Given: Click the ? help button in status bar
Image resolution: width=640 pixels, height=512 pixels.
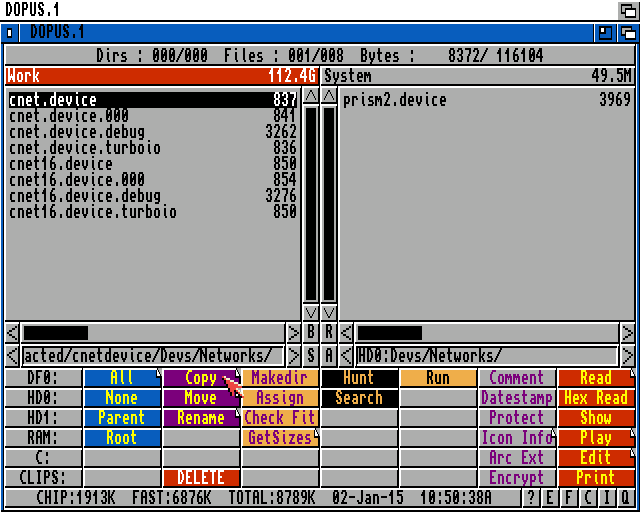Looking at the screenshot, I should coord(531,497).
